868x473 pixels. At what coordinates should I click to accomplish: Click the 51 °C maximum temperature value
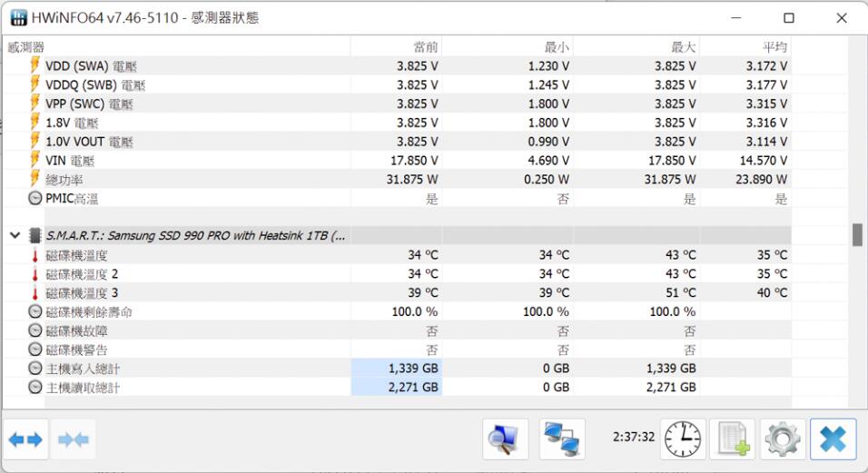680,292
